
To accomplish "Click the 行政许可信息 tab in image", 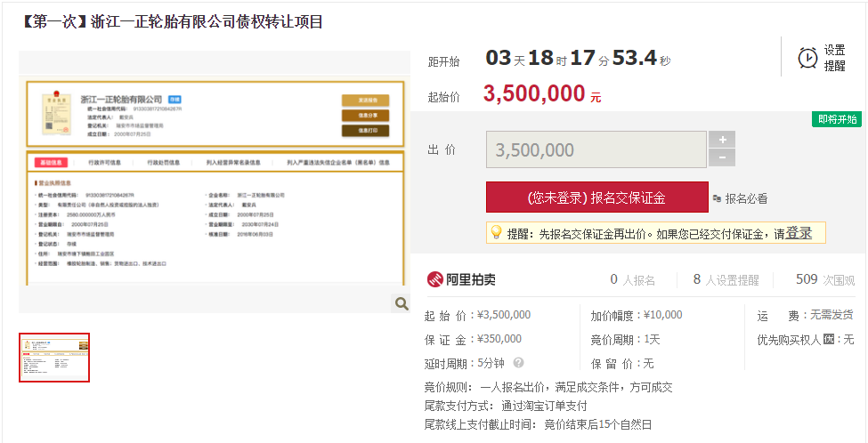I will pos(105,163).
